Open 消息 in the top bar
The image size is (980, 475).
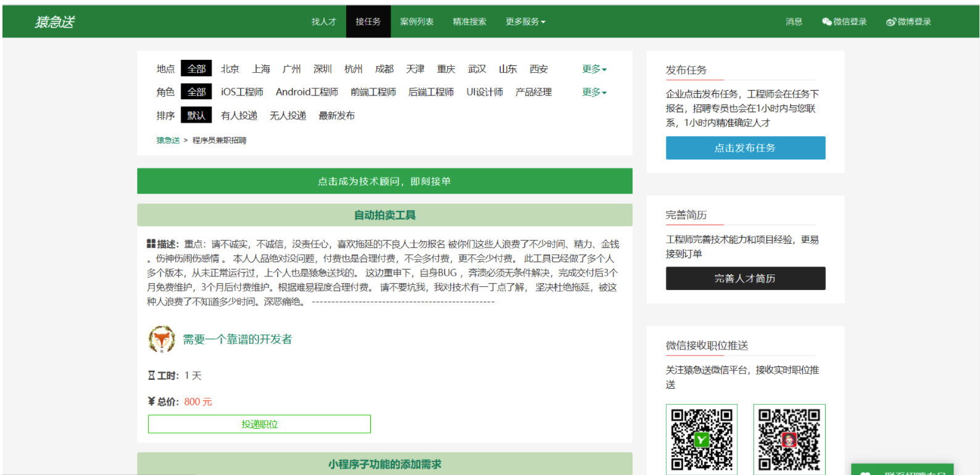[794, 22]
